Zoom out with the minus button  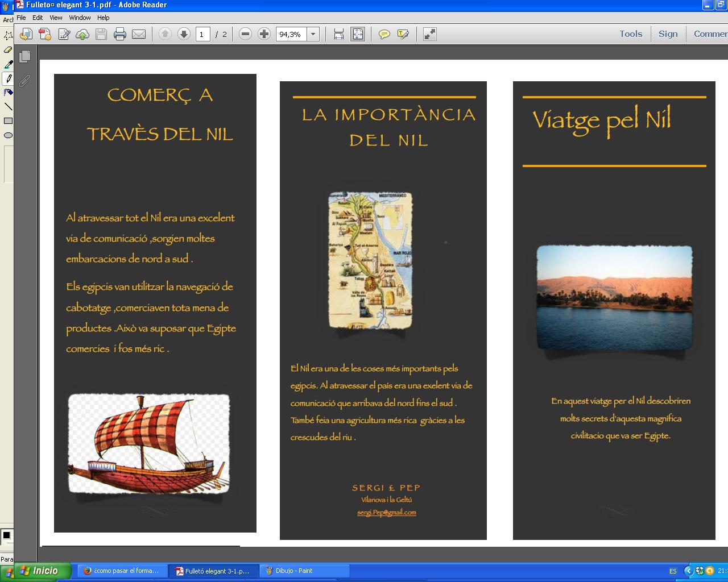(x=245, y=34)
